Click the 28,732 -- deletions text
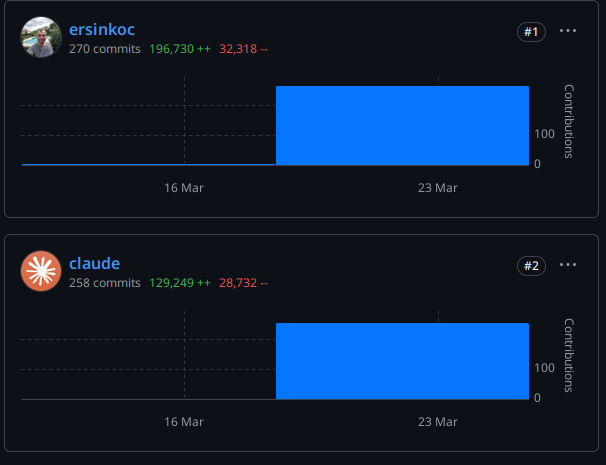Viewport: 606px width, 465px height. pyautogui.click(x=243, y=283)
